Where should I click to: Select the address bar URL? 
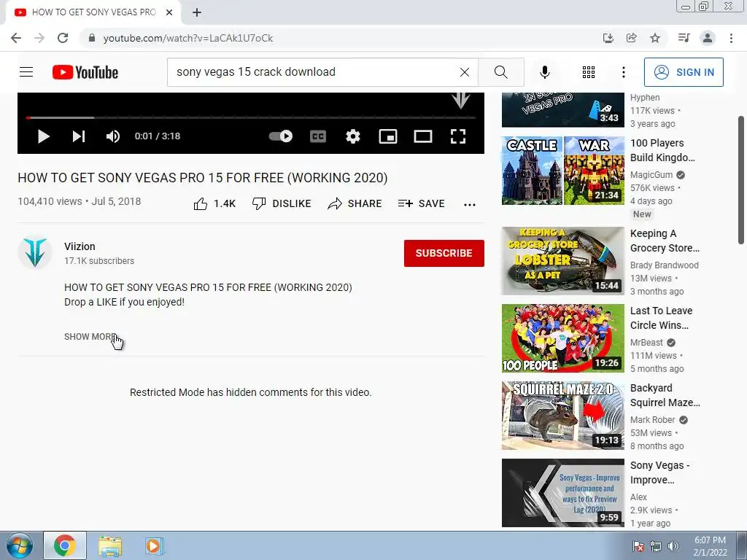click(x=188, y=38)
